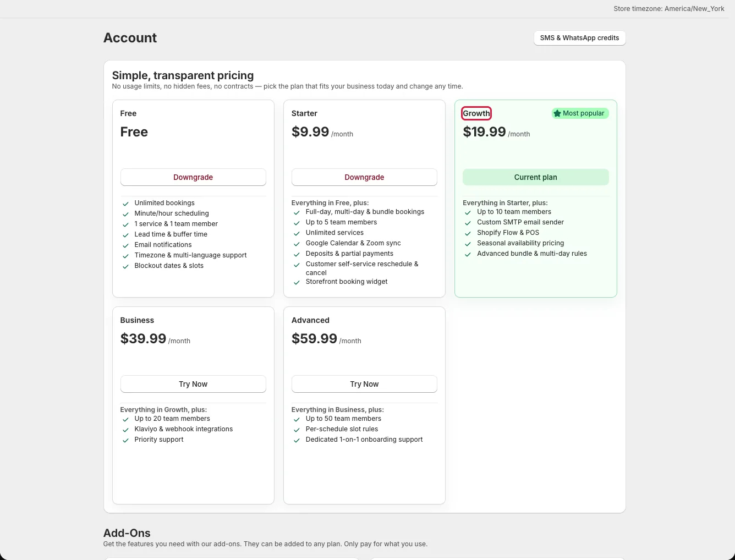Try the Business plan now
This screenshot has height=560, width=735.
click(193, 384)
